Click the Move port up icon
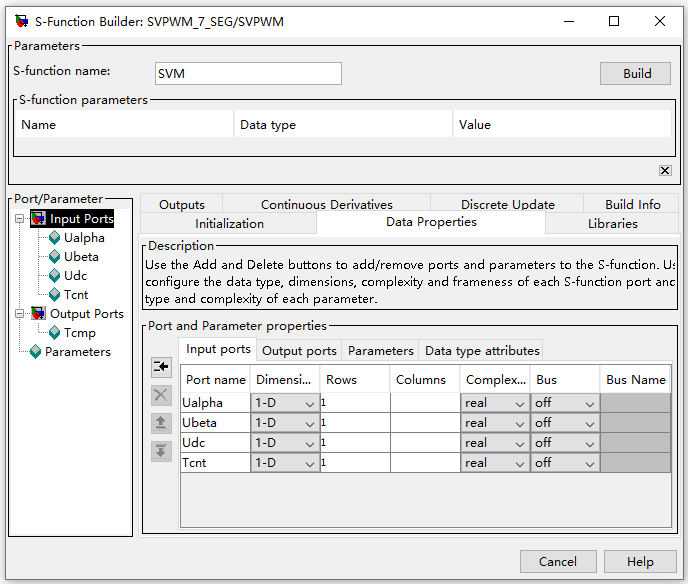Viewport: 688px width, 584px height. point(161,423)
